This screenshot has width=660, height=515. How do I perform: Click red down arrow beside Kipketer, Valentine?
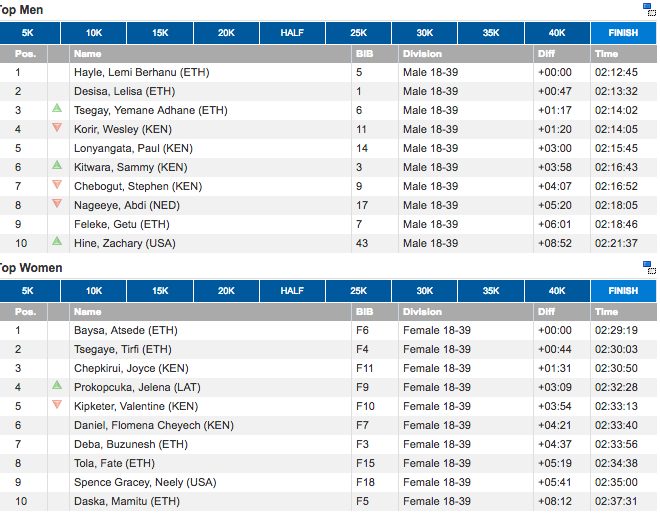57,405
